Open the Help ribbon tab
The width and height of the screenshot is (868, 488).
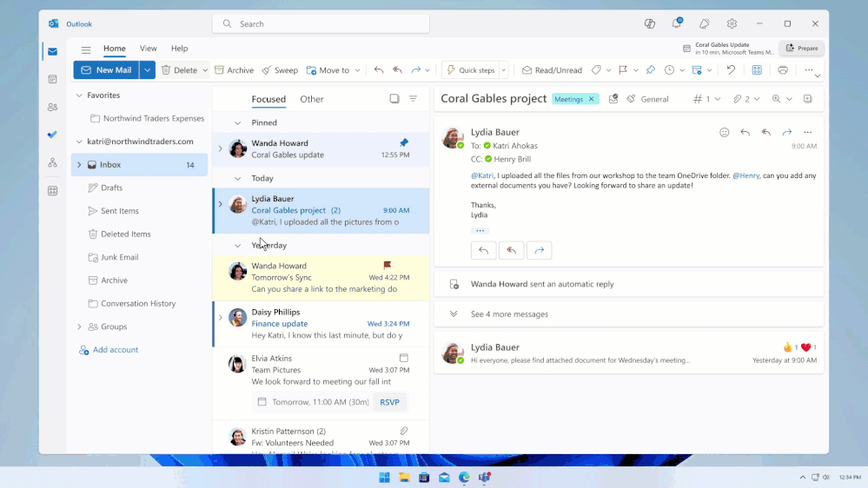pos(179,49)
